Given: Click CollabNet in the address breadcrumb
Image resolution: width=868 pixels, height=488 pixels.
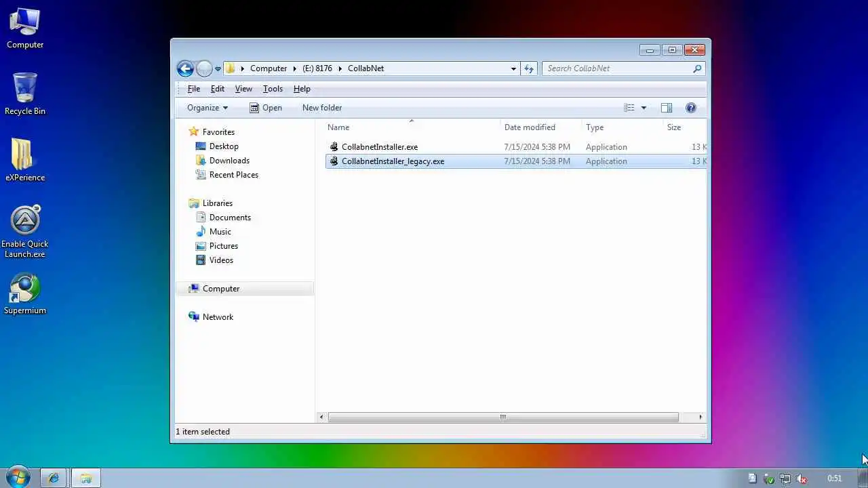Looking at the screenshot, I should click(x=366, y=68).
